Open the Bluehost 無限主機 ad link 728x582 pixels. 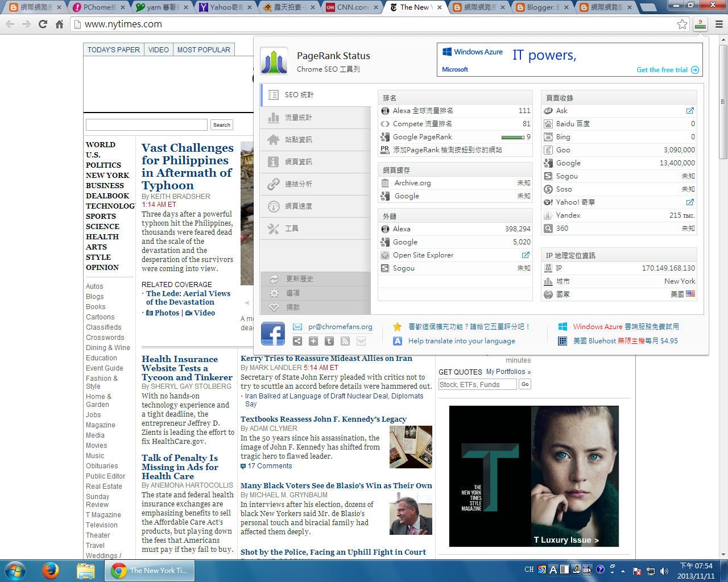click(x=625, y=341)
